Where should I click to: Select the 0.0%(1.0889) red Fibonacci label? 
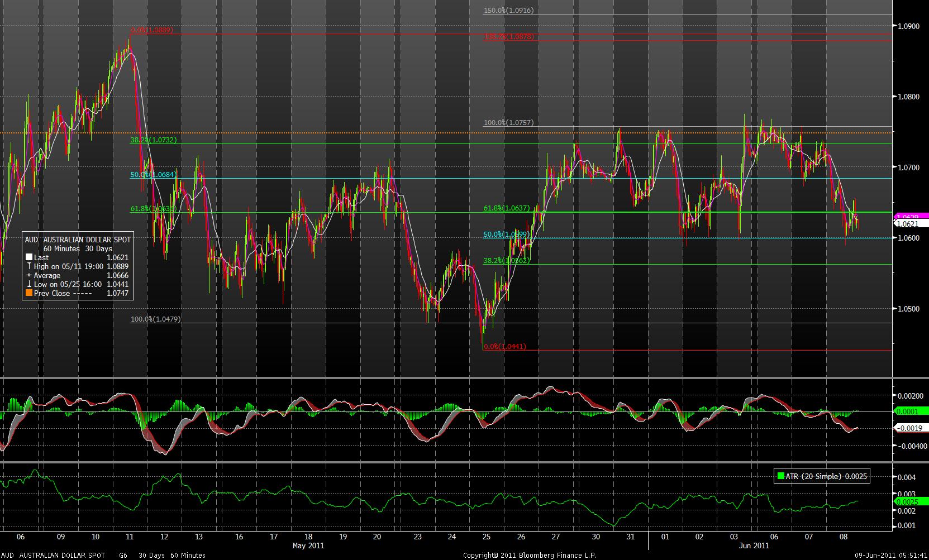click(151, 30)
